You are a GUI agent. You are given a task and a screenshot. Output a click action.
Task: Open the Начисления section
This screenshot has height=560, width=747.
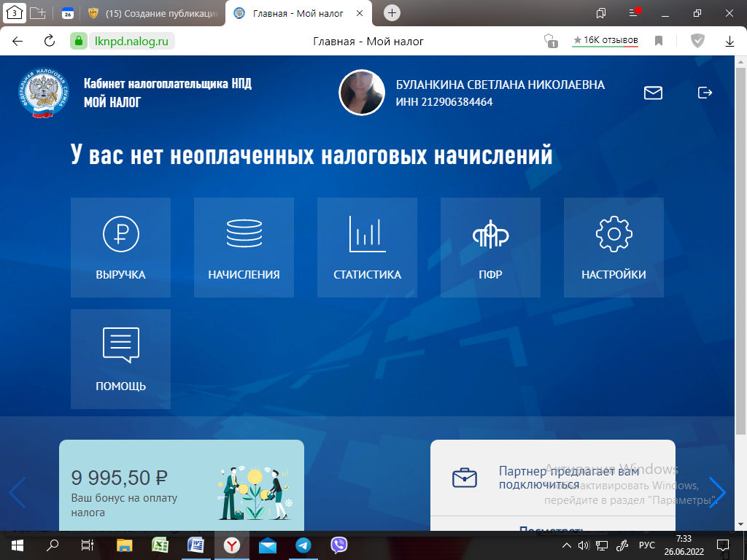pyautogui.click(x=244, y=247)
